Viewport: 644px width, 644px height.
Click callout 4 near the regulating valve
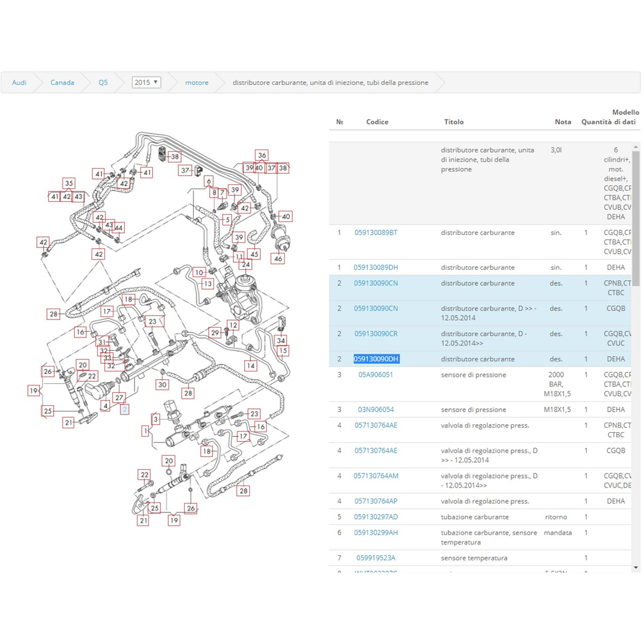coord(106,406)
